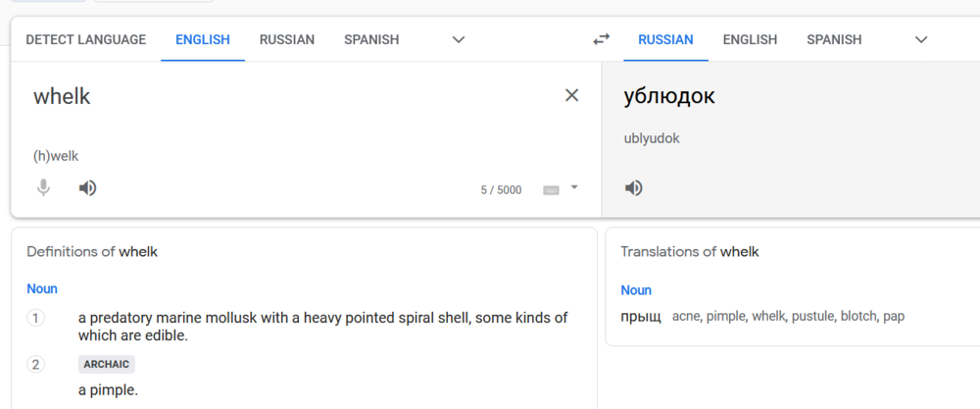Select 'pimple' in the back-translations list

[x=725, y=317]
